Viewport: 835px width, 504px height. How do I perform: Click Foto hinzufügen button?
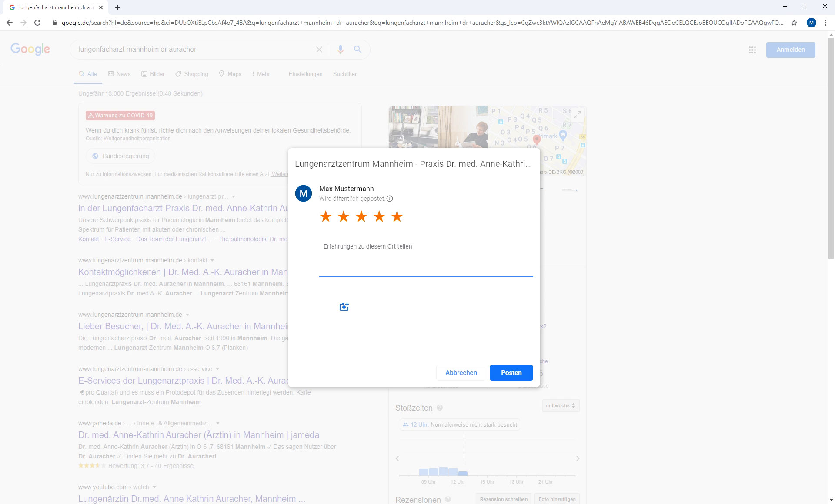[x=557, y=499]
